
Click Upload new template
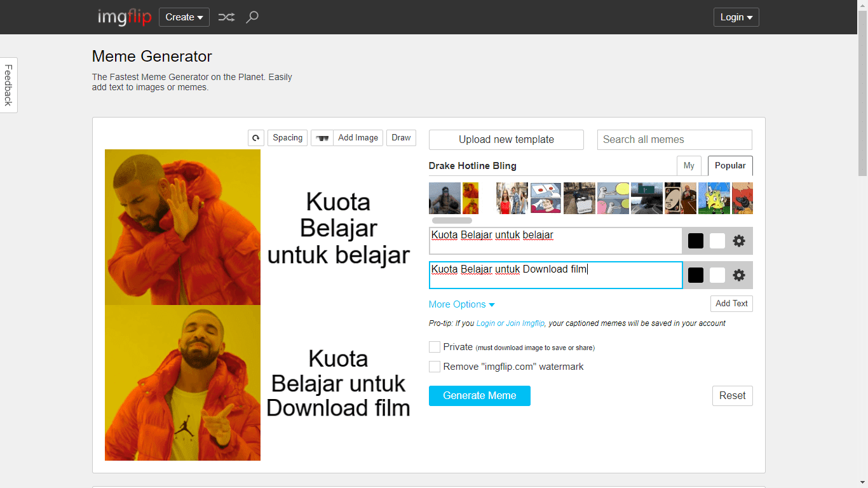pos(506,139)
